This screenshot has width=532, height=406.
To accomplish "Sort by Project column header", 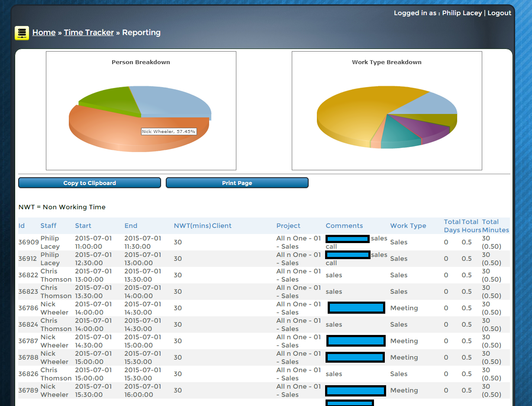I will coord(288,226).
